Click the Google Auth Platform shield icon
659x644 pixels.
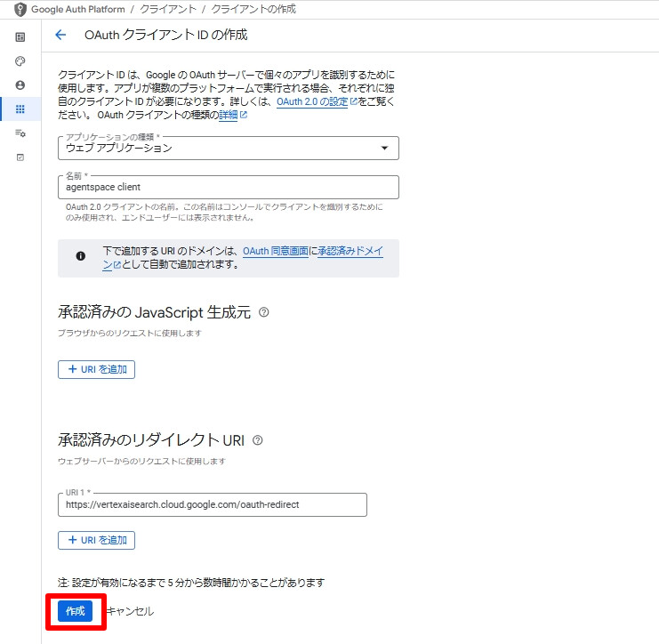click(x=20, y=9)
